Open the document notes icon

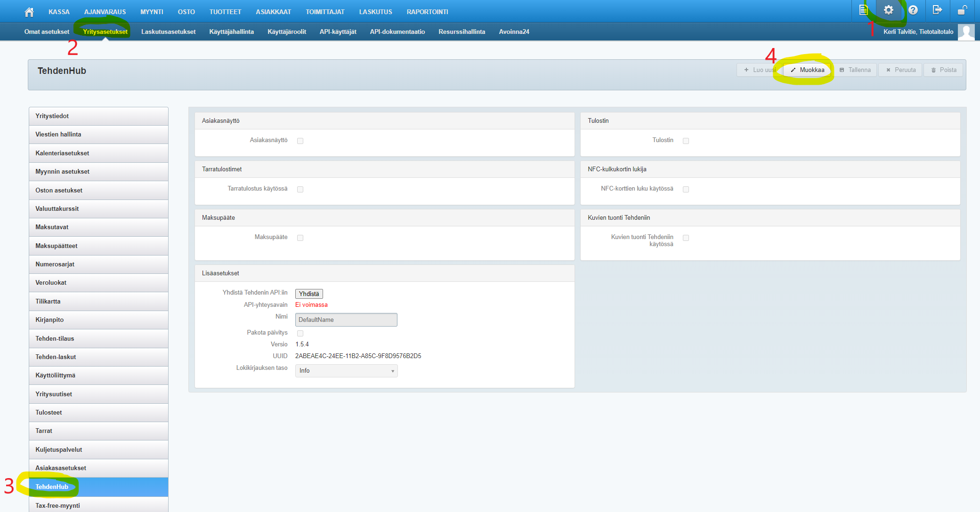863,10
